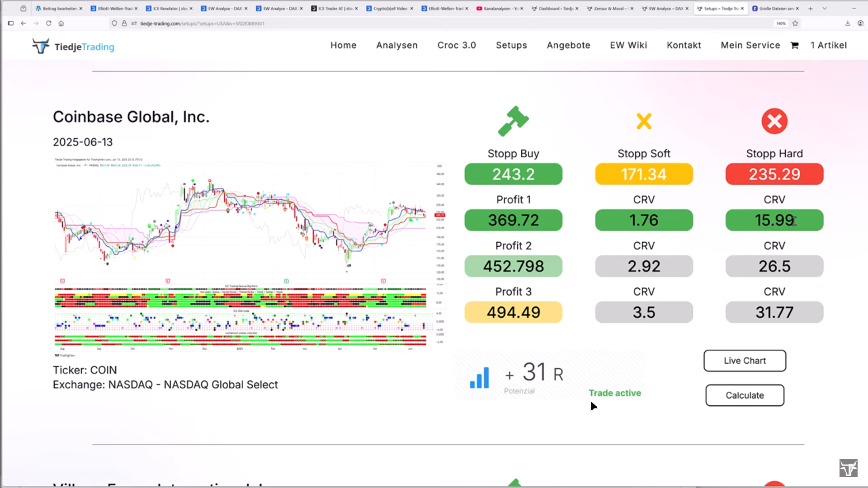Switch to the Kanalanalysen YouTube tab
Screen dimensions: 868x488
498,8
